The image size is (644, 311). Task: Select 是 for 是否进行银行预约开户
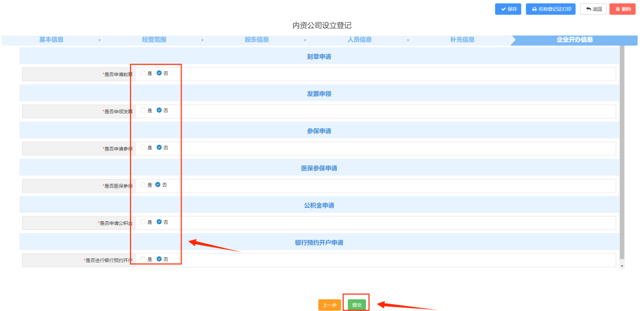pos(143,259)
